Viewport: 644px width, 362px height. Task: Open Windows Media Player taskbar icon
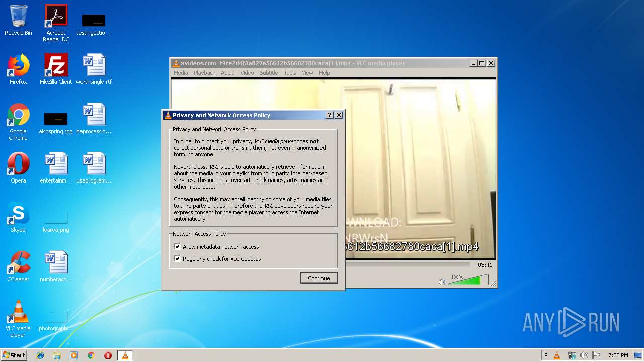point(74,355)
